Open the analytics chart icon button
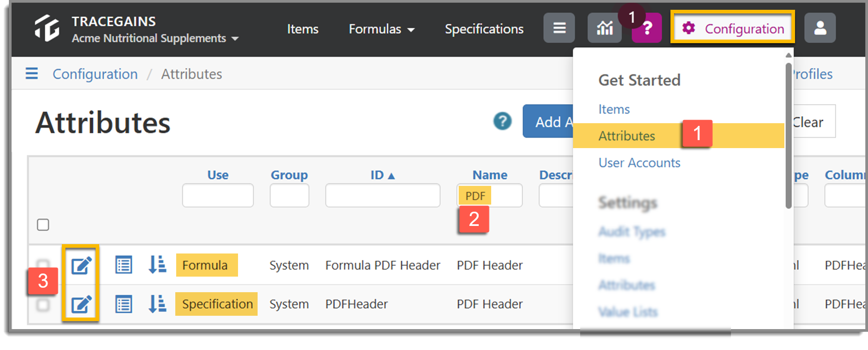The image size is (868, 350). (605, 28)
